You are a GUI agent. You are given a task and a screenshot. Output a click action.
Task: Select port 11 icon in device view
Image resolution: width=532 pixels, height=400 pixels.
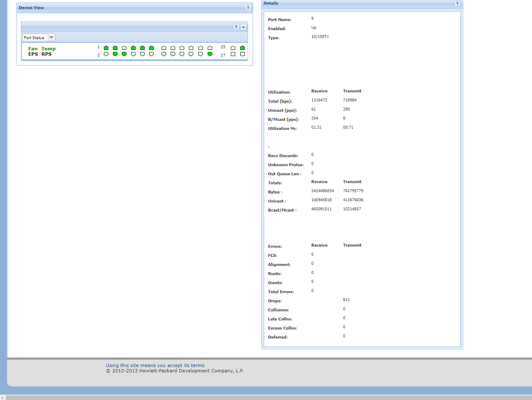[151, 48]
